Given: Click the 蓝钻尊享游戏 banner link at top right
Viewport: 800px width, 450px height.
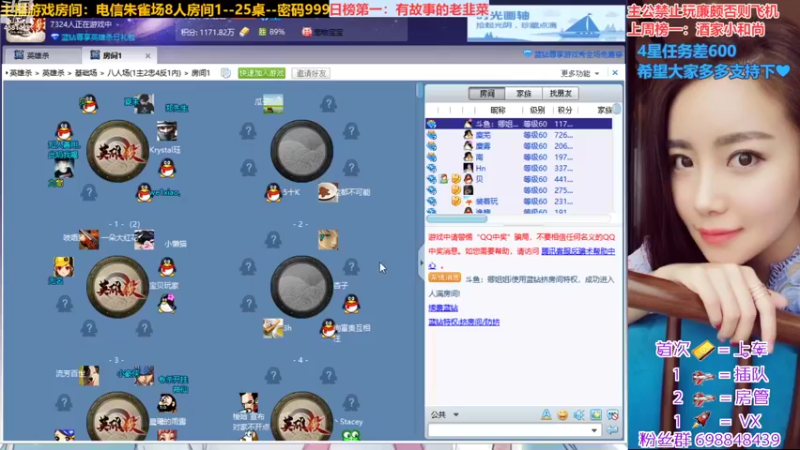Looking at the screenshot, I should 573,54.
